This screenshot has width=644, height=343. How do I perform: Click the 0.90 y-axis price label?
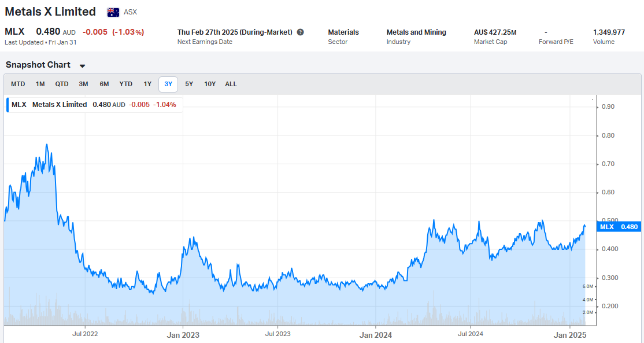[x=607, y=107]
